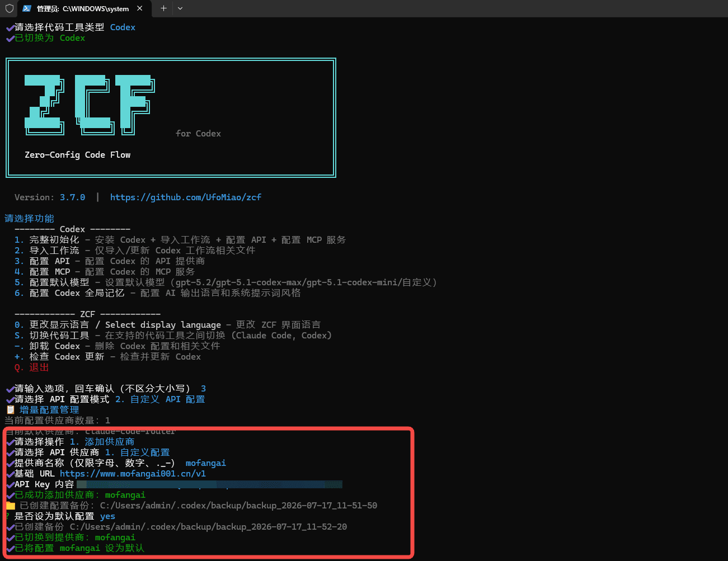Close the PowerShell administrator tab
728x561 pixels.
click(139, 8)
